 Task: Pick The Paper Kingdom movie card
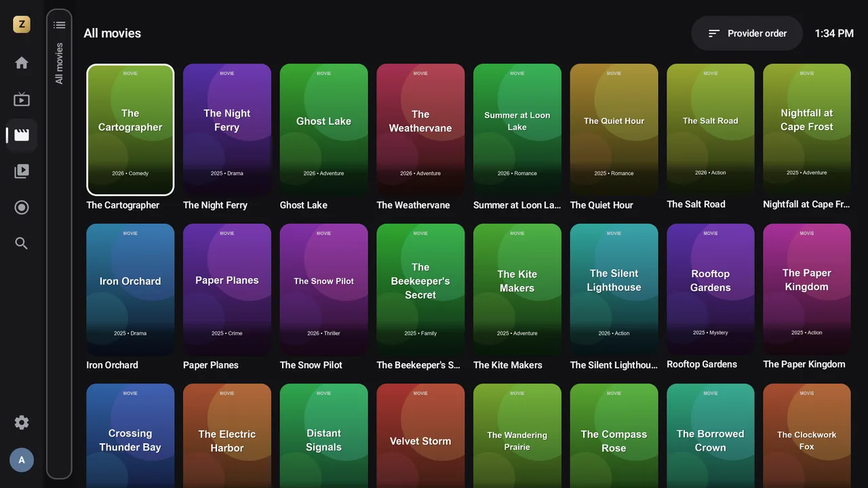[x=807, y=289]
